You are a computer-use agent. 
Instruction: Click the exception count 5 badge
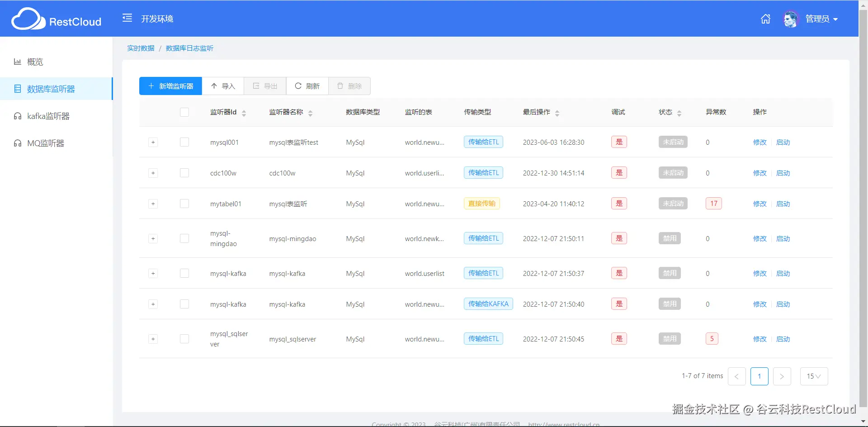(x=712, y=339)
